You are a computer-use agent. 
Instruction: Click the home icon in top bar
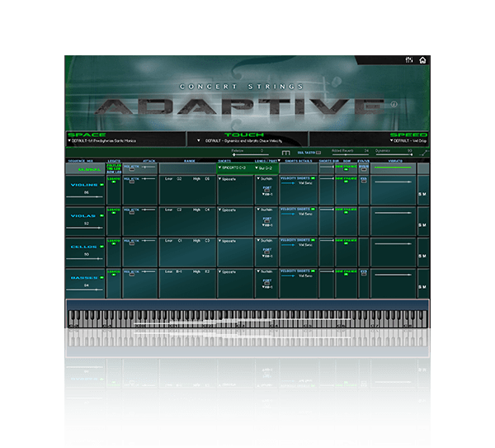pos(422,60)
